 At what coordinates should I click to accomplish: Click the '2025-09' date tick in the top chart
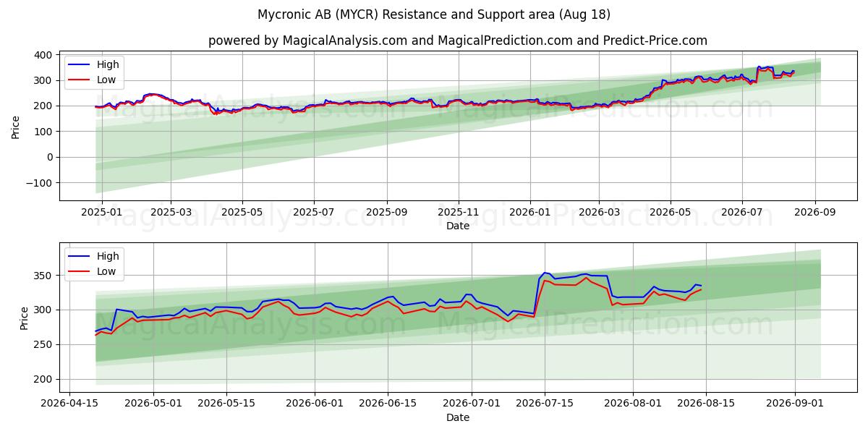point(386,213)
